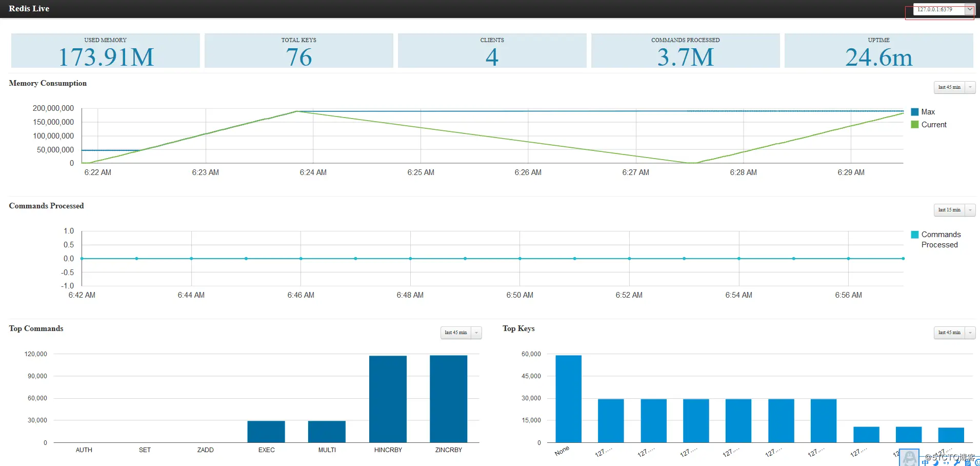Click the SET axis label
The width and height of the screenshot is (980, 466).
point(145,450)
